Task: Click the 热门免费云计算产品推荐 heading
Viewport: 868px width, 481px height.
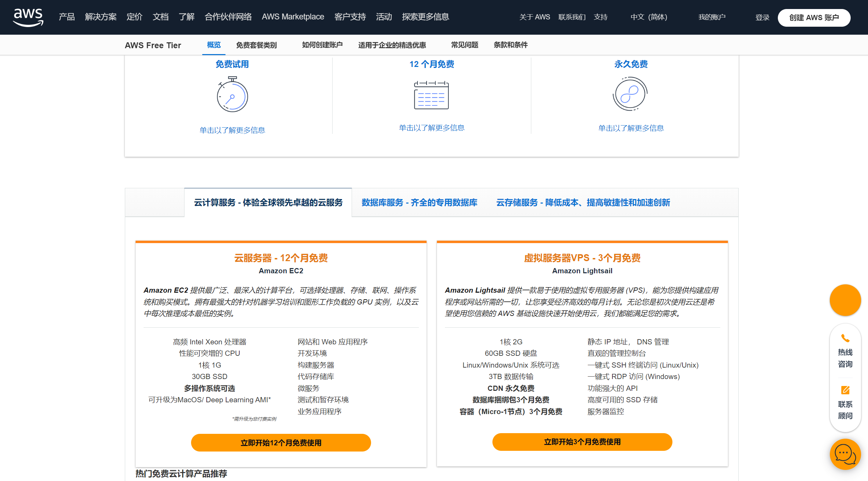Action: [181, 474]
